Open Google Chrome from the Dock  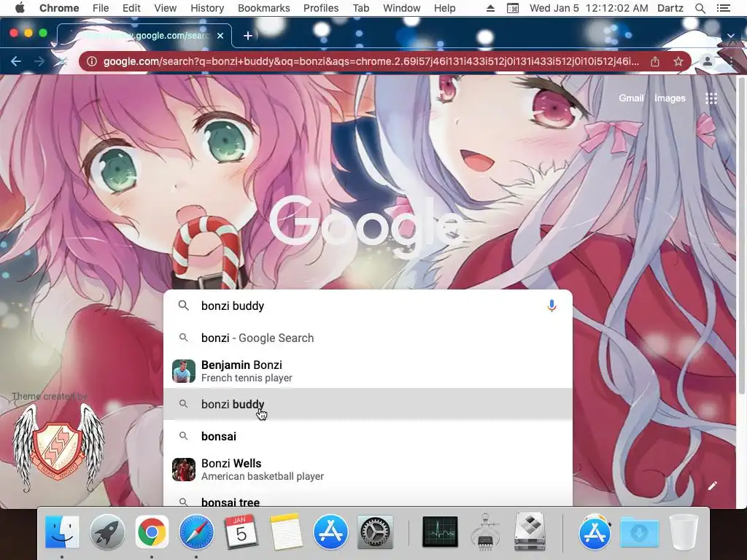[152, 532]
